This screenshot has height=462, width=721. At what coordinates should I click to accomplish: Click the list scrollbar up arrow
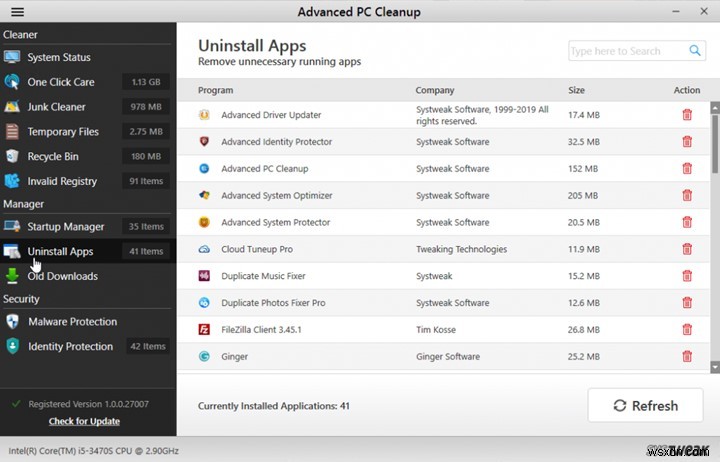[x=715, y=108]
